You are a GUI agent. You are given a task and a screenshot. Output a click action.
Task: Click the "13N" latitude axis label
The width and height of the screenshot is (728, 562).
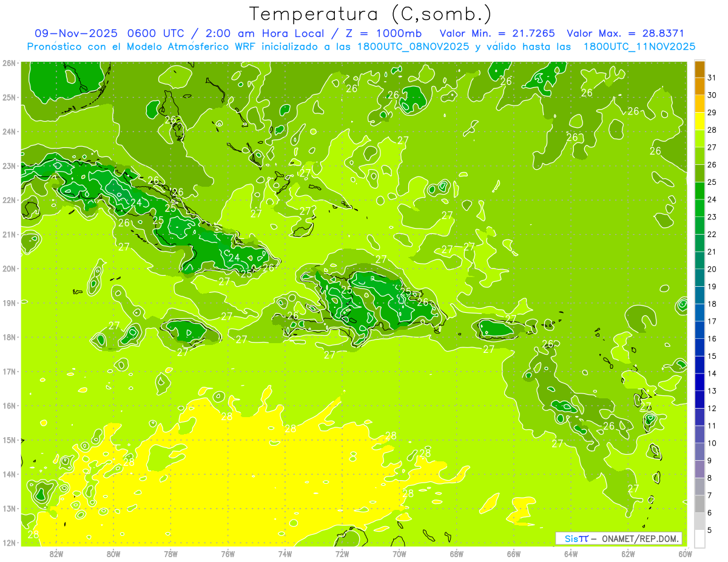point(8,508)
